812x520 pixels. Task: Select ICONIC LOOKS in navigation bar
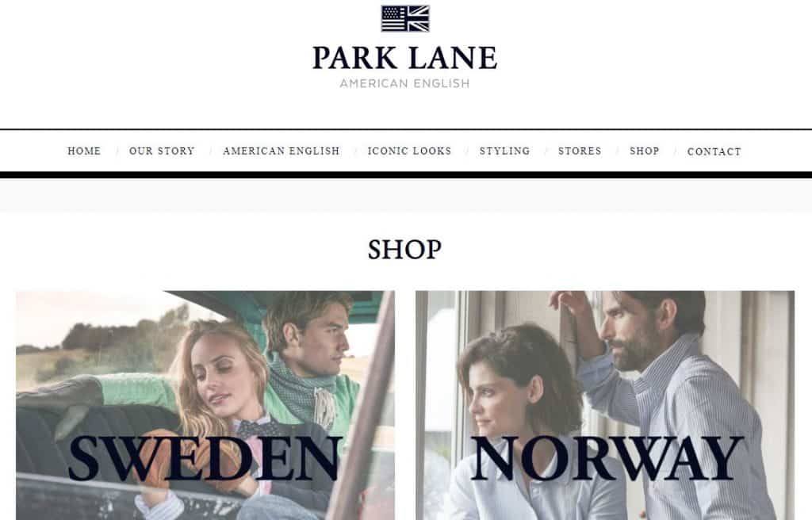click(x=409, y=151)
